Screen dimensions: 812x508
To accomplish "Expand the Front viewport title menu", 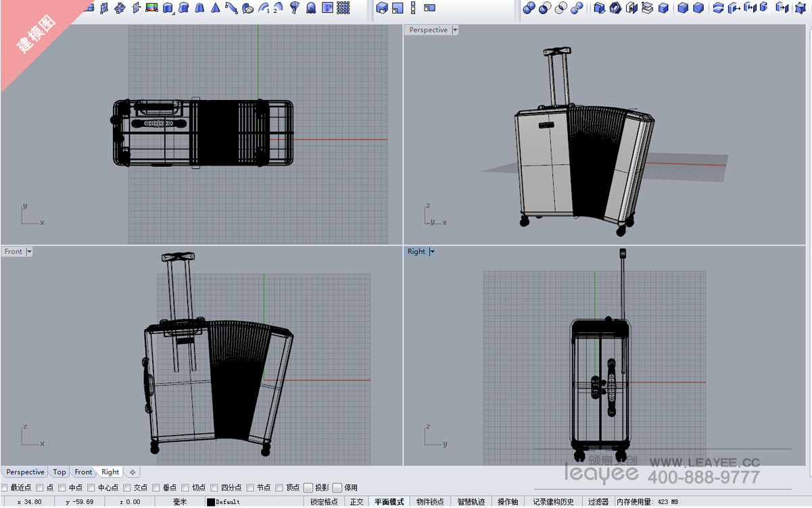I will click(29, 251).
